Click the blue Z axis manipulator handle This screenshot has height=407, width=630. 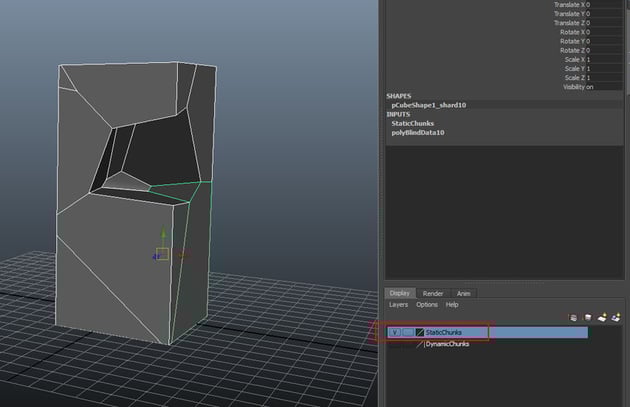pos(155,256)
